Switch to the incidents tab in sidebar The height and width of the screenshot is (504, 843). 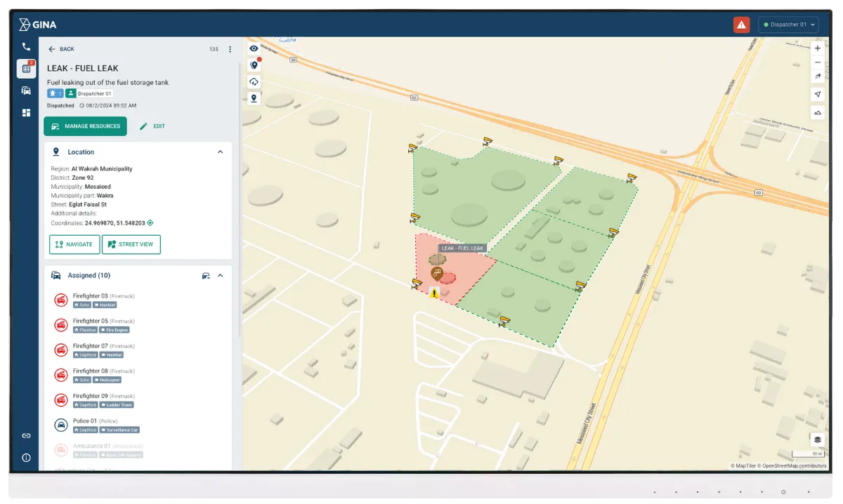point(26,69)
